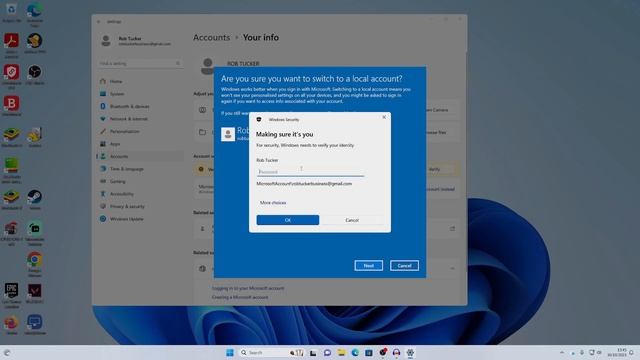Image resolution: width=640 pixels, height=360 pixels.
Task: Click More choices in Windows Security dialog
Action: coord(273,202)
